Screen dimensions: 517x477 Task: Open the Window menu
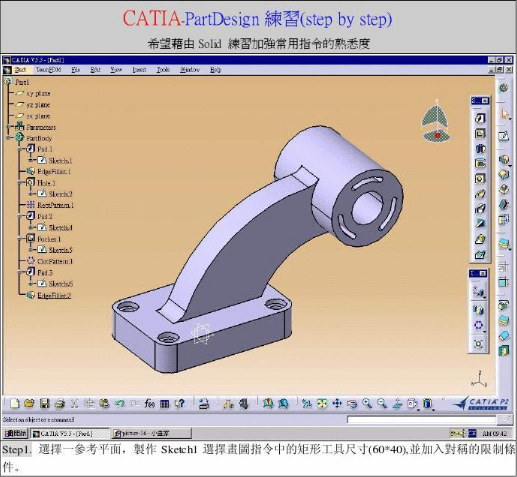(190, 70)
